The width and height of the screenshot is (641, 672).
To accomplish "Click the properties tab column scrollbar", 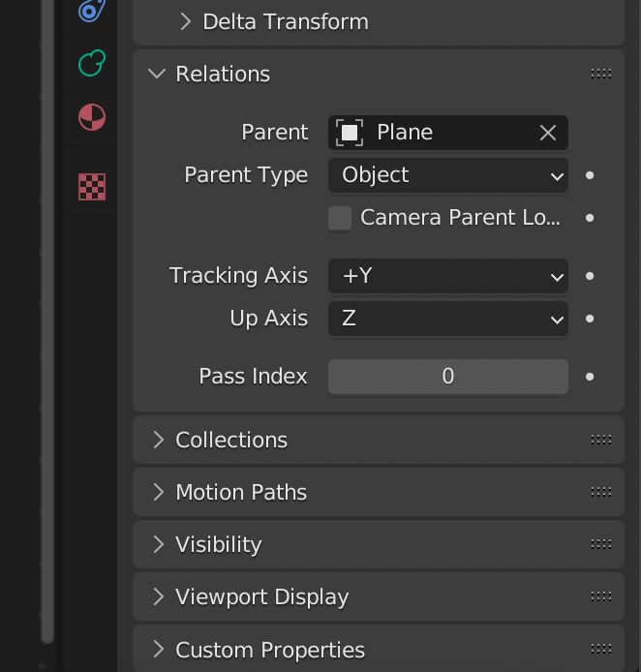I will point(46,320).
